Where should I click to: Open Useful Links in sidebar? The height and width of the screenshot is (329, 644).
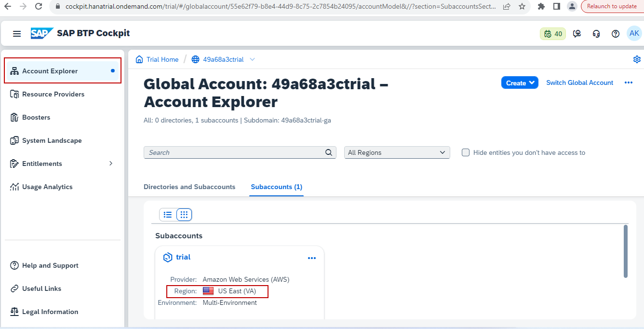[63, 288]
